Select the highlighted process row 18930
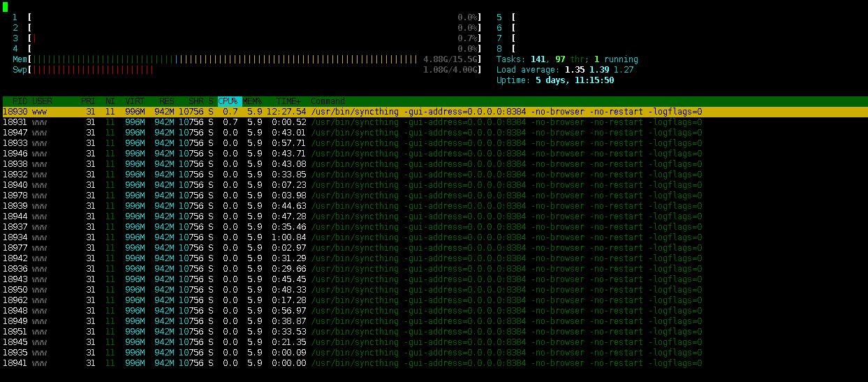This screenshot has width=868, height=382. tap(434, 112)
